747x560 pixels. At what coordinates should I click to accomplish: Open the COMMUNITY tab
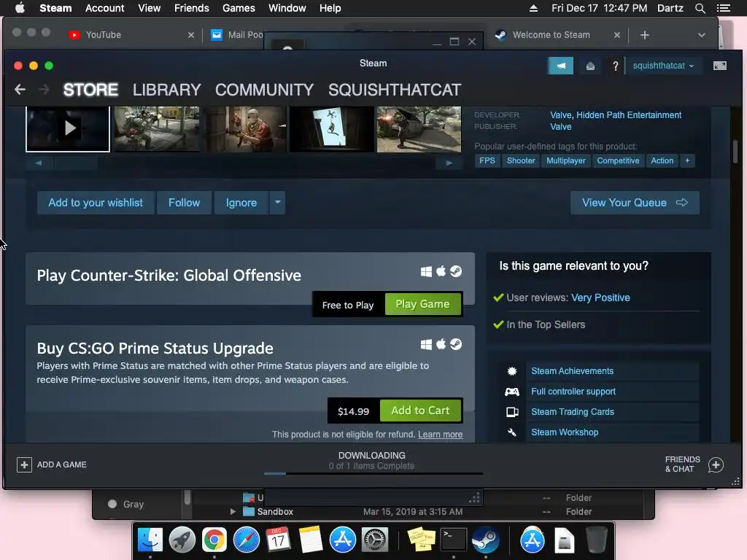pos(264,90)
